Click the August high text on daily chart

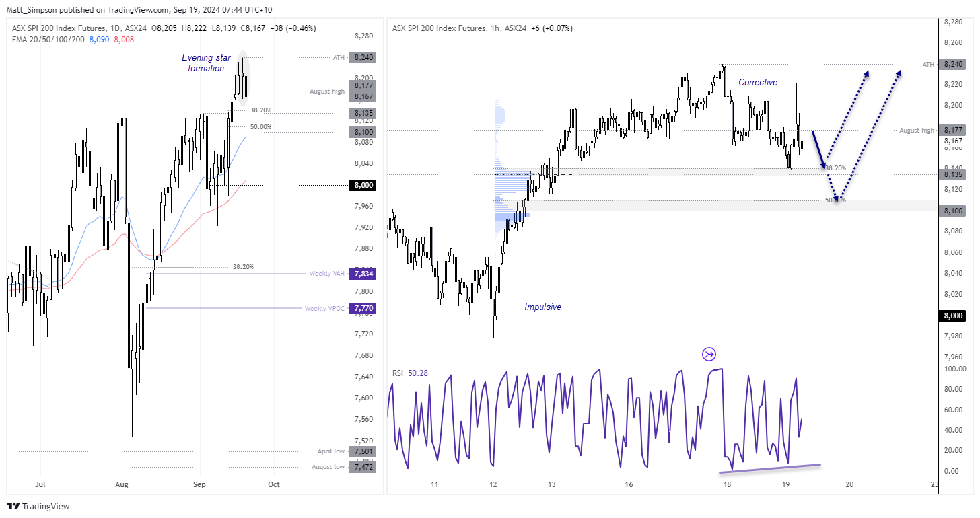[327, 91]
